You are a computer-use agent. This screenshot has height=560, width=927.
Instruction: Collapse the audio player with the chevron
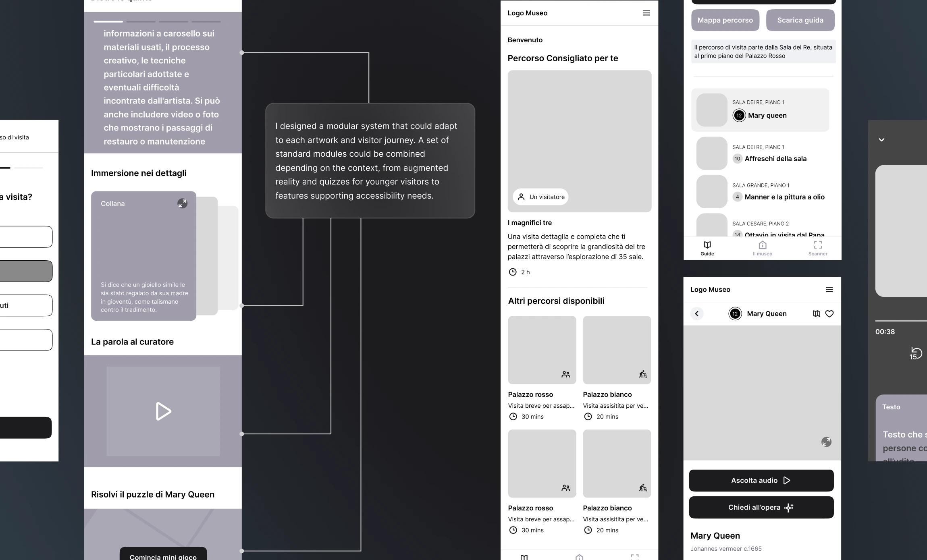[x=881, y=140]
